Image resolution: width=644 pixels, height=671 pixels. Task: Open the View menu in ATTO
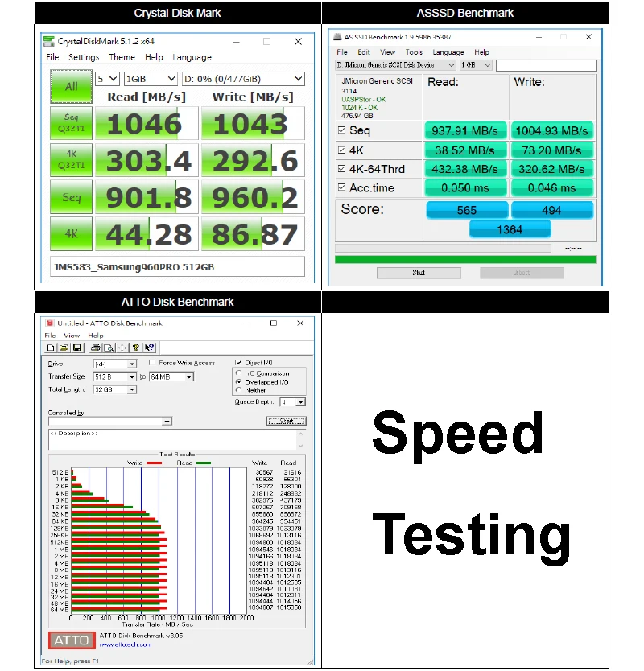coord(72,335)
